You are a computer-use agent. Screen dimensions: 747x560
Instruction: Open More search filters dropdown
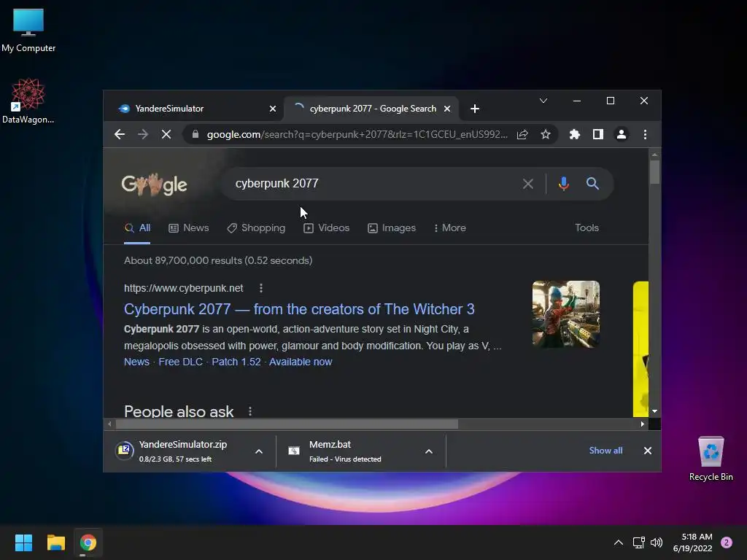point(449,228)
